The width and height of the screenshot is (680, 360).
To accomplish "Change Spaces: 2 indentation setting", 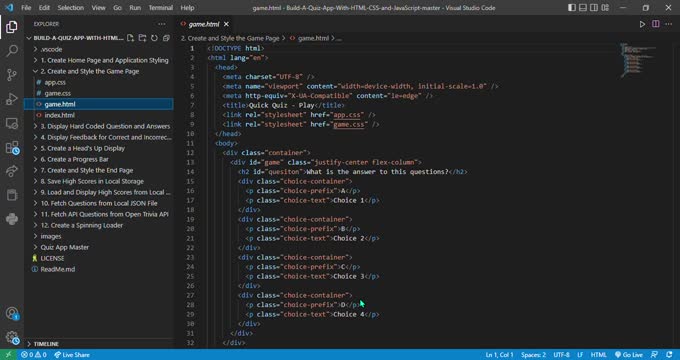I will tap(533, 355).
